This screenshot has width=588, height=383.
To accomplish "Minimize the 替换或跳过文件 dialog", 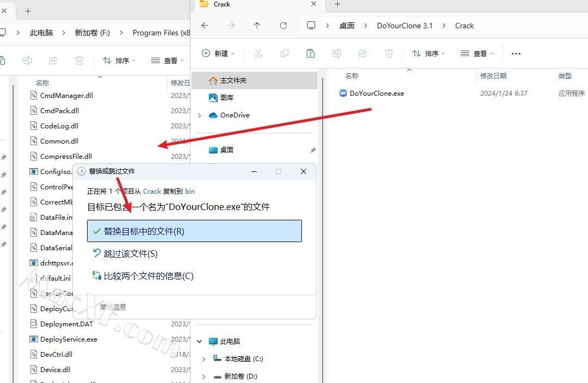I will click(x=254, y=171).
